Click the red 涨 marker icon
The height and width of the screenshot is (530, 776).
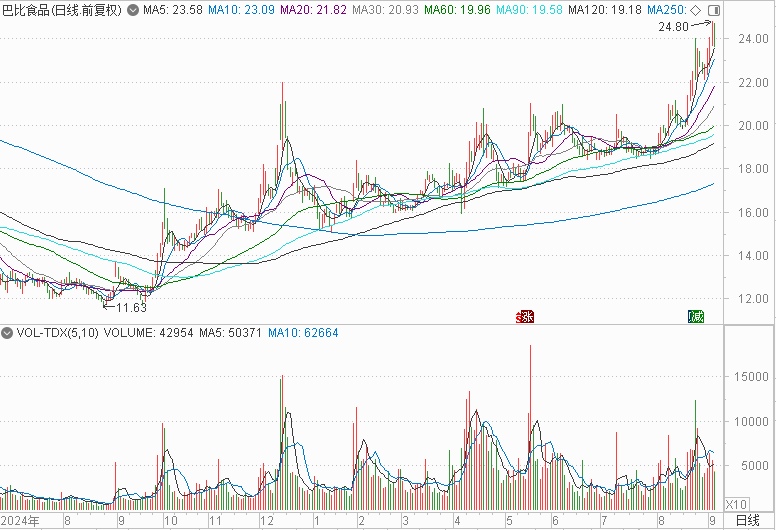click(524, 317)
